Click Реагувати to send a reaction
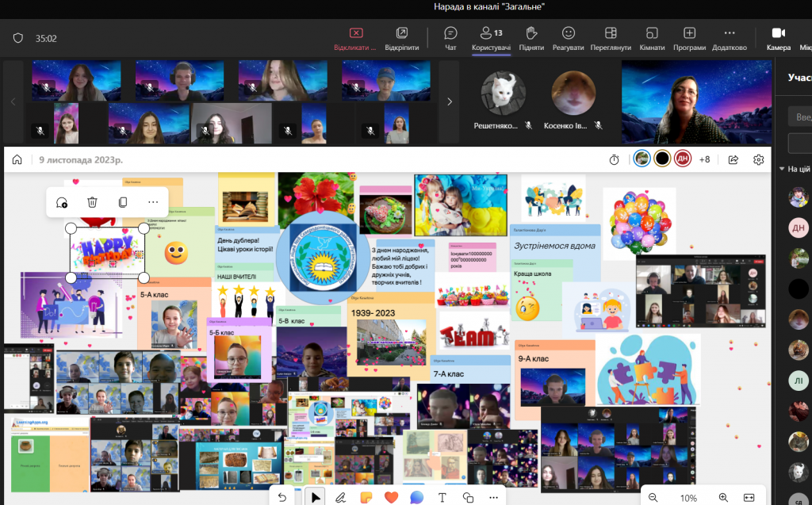The width and height of the screenshot is (812, 505). tap(568, 36)
